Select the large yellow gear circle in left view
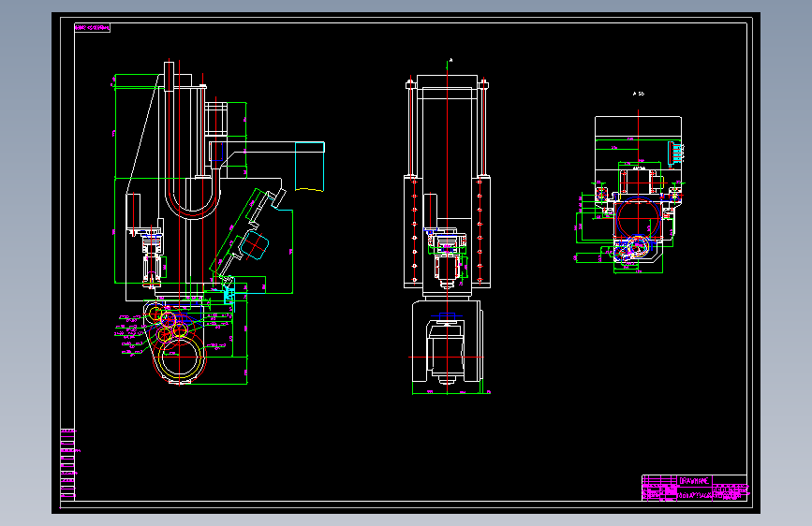Screen dimensions: 812x526 [179, 358]
